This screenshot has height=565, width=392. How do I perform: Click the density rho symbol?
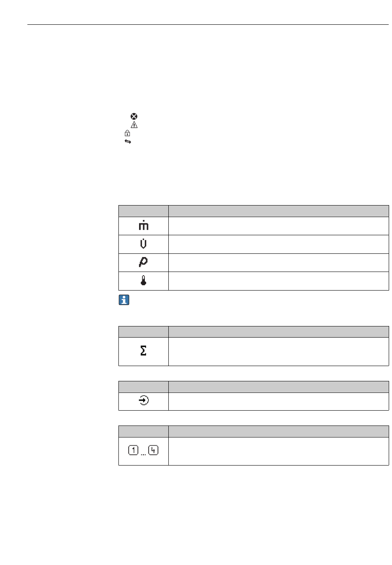pos(144,262)
